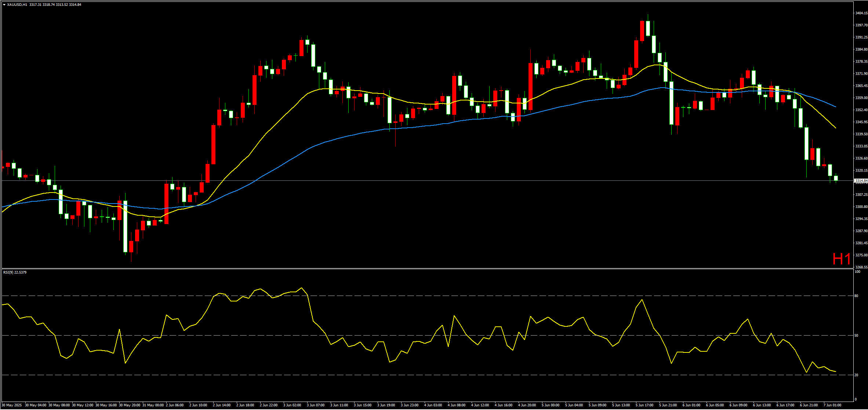Click the RSI scale value 20
The image size is (868, 410).
pyautogui.click(x=856, y=375)
